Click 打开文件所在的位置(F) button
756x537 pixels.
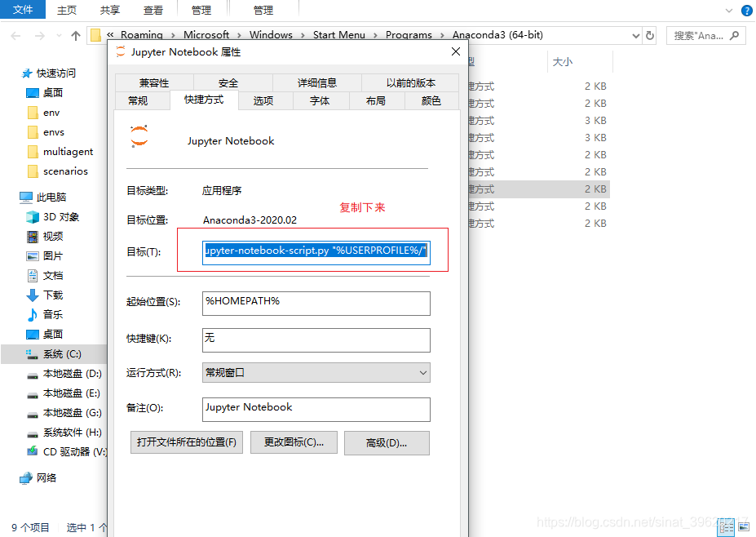(x=187, y=442)
